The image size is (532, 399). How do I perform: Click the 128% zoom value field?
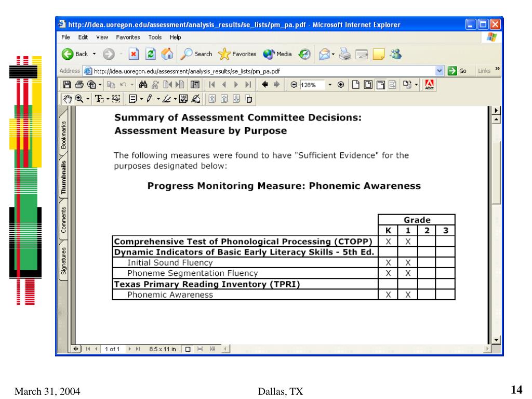pos(312,85)
